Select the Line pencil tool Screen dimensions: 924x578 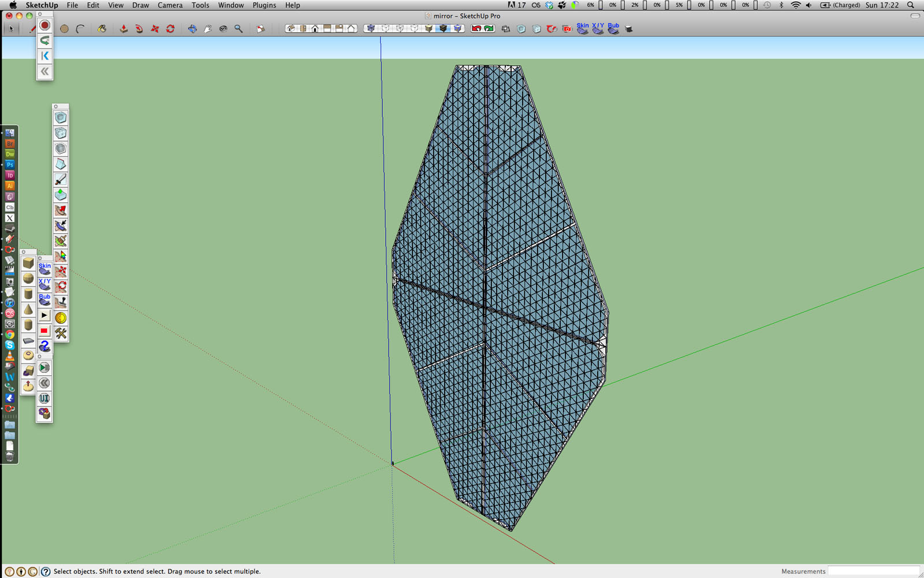point(32,29)
